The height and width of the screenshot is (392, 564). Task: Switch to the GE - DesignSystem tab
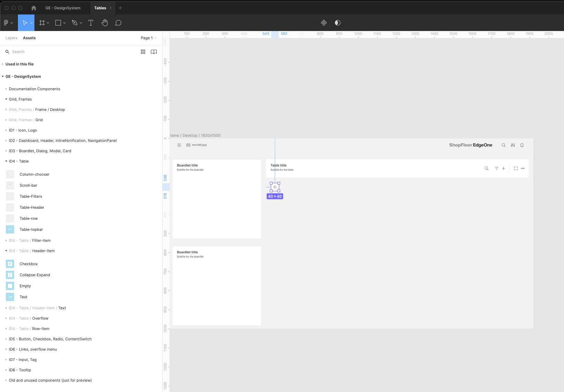pos(63,8)
